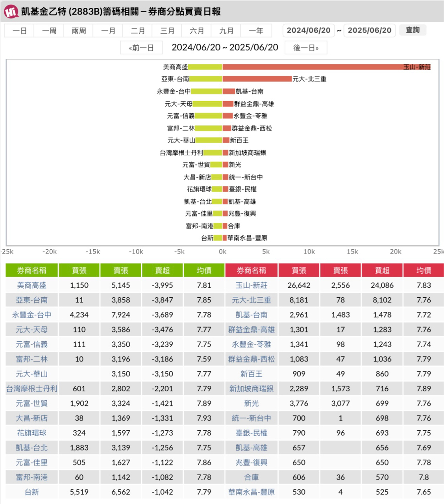
Task: Open 元大-北三重 broker link in table
Action: [251, 300]
